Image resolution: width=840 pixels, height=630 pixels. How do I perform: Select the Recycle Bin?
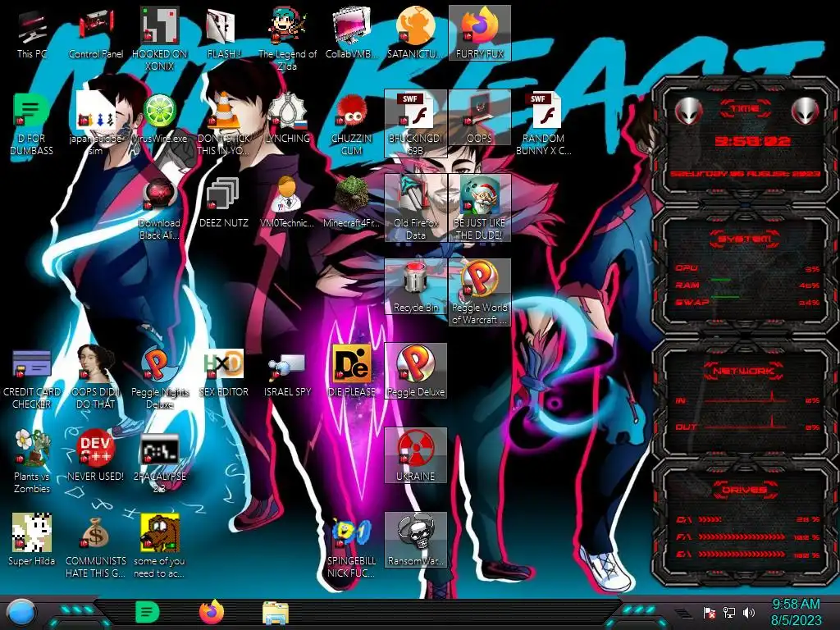point(416,286)
